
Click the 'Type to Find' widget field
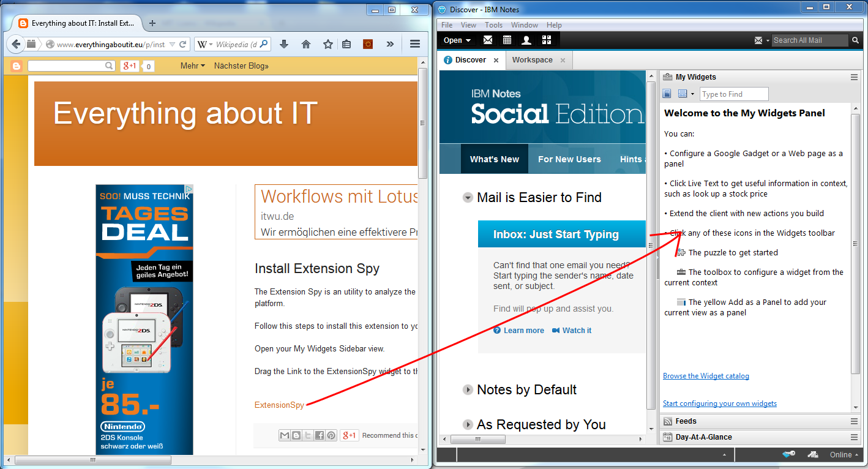(733, 94)
